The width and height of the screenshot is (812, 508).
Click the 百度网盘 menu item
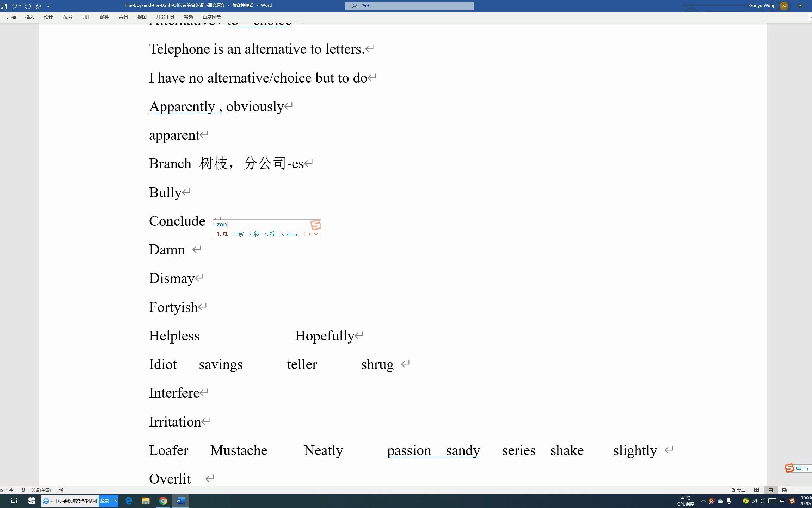tap(211, 16)
